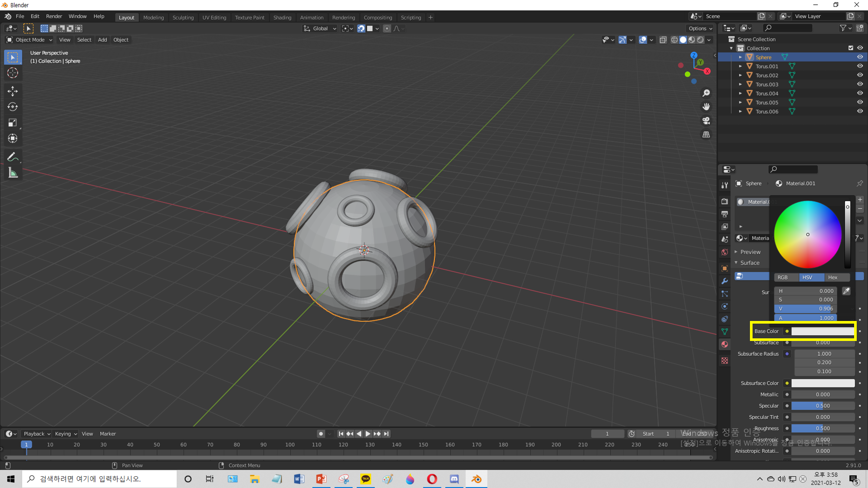Select the Move tool in toolbar

click(x=13, y=91)
